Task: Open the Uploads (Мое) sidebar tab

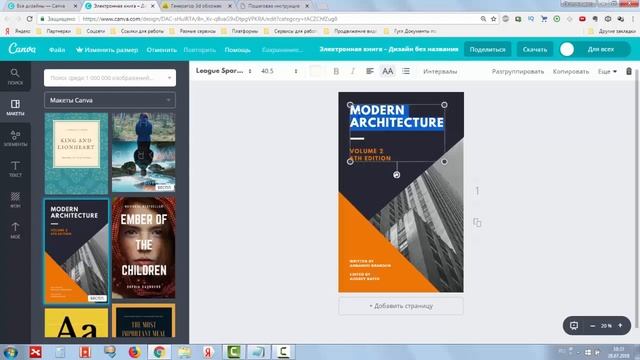Action: [x=15, y=231]
